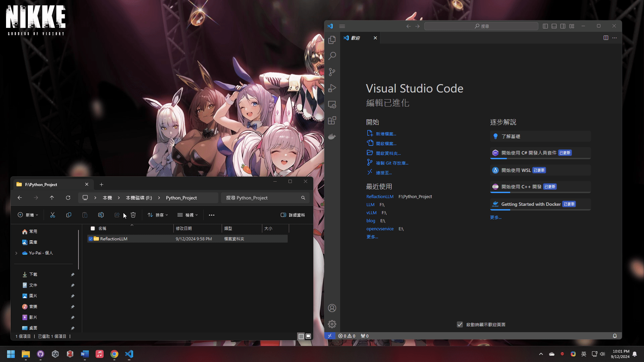
Task: Open Extensions view in activity bar
Action: point(332,121)
